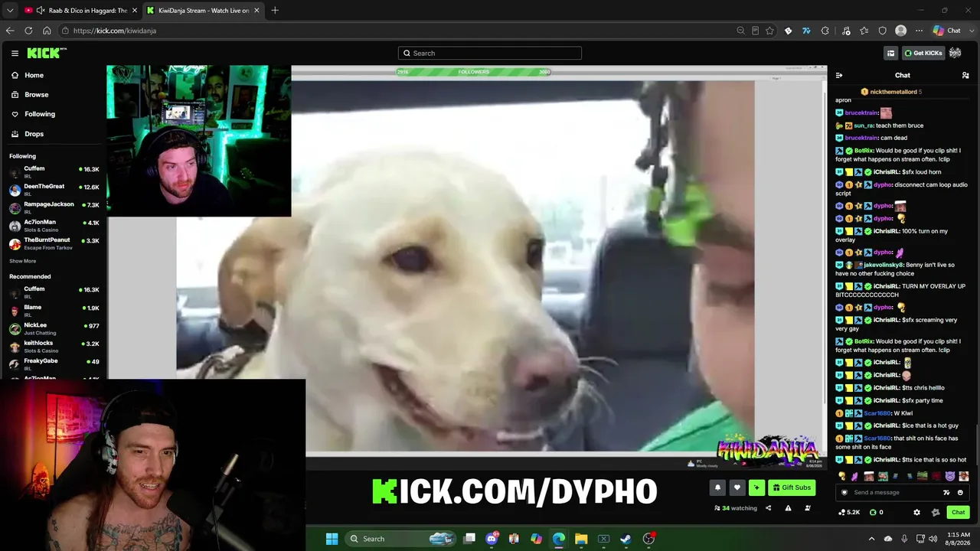Open the emoji picker in chat input
The image size is (980, 551).
960,492
